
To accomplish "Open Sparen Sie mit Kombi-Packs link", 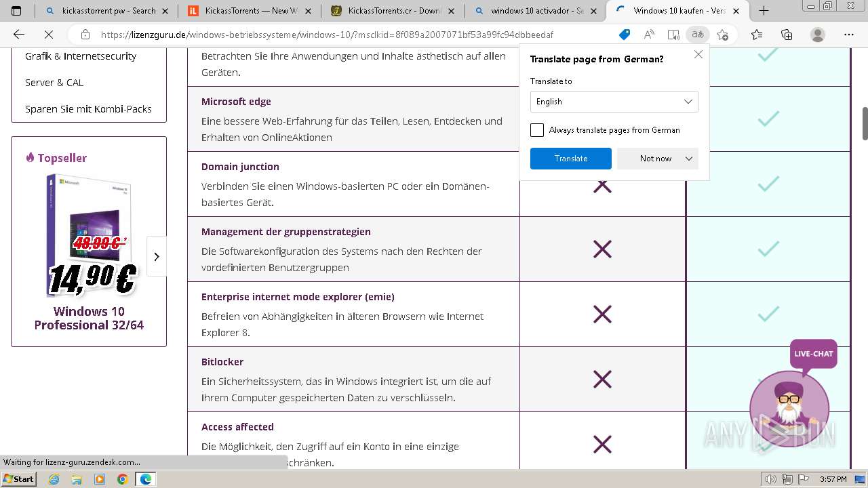I will [x=88, y=109].
